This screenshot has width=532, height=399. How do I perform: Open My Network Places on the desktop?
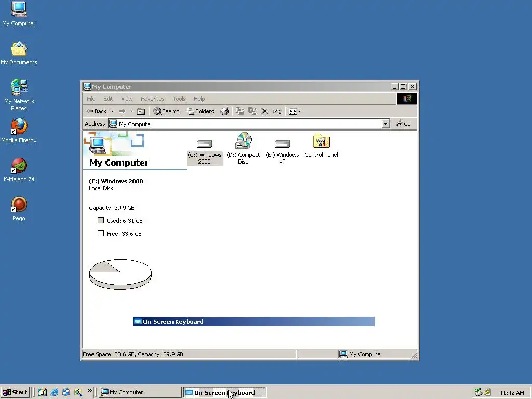pyautogui.click(x=19, y=95)
